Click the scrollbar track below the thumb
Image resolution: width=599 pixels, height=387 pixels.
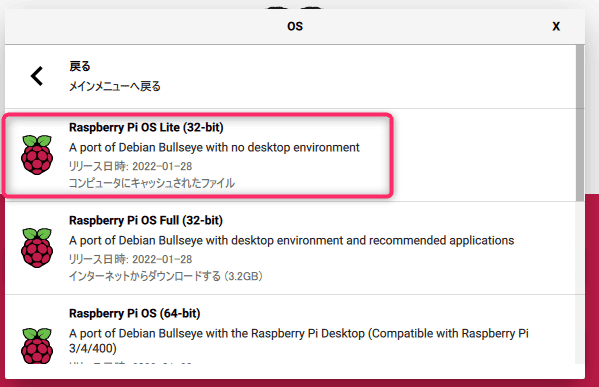(x=580, y=283)
